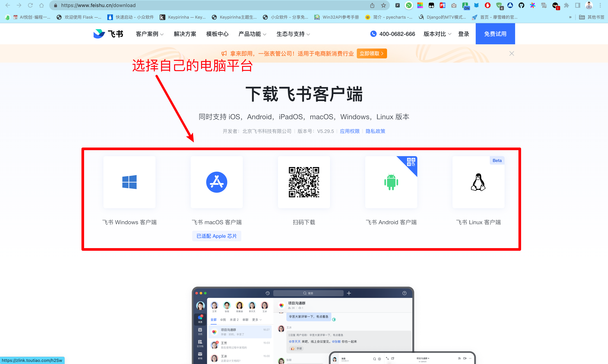Click the share icon in address bar

(372, 5)
